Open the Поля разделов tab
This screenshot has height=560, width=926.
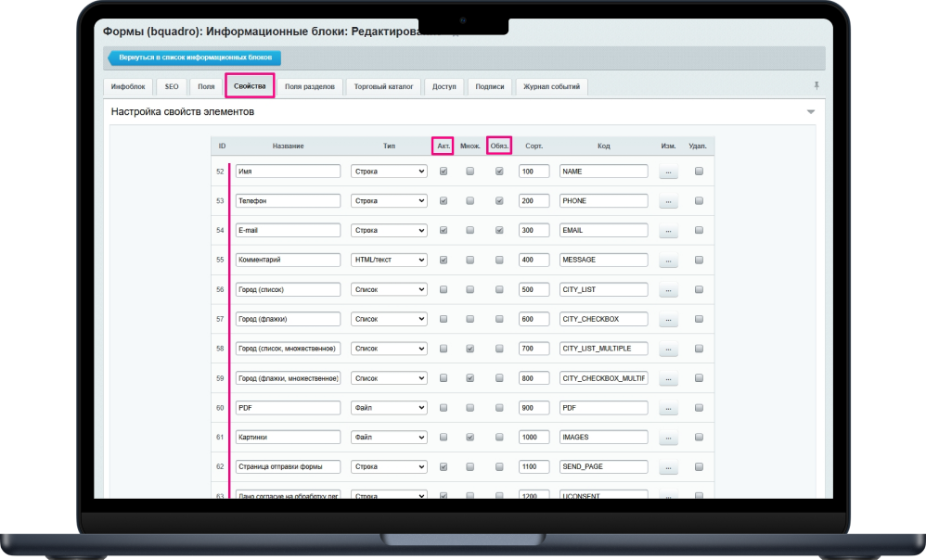pyautogui.click(x=310, y=87)
